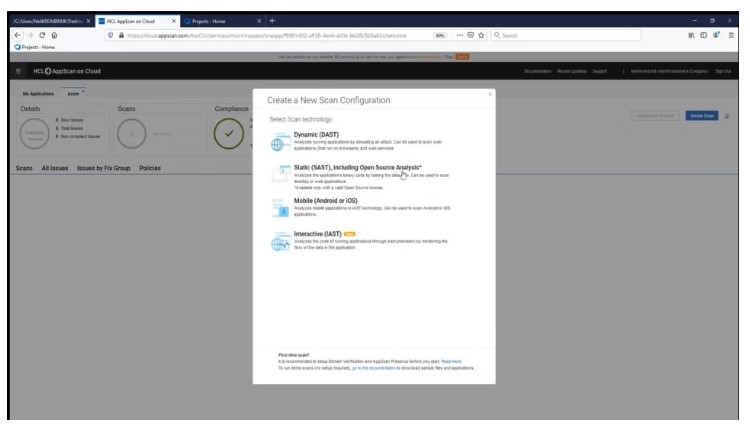Image resolution: width=750 pixels, height=437 pixels.
Task: Open the Support link in the header
Action: 599,71
